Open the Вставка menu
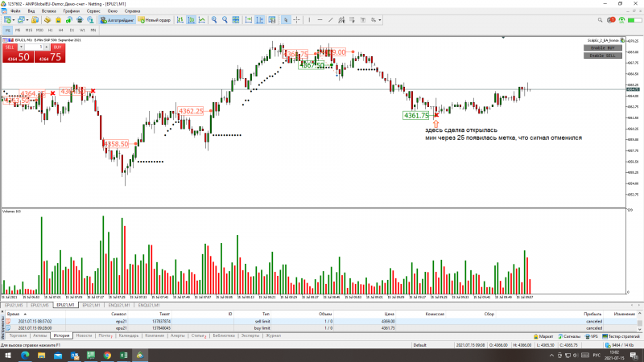The image size is (644, 362). click(49, 11)
